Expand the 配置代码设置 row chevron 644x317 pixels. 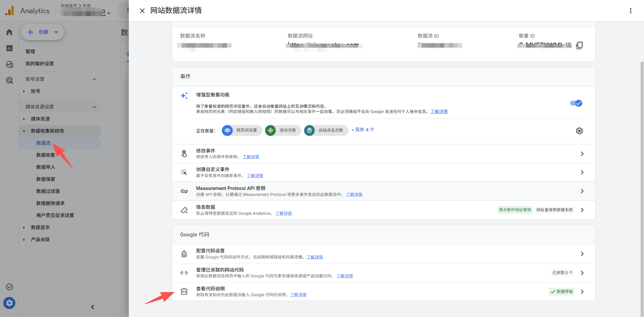pos(582,254)
